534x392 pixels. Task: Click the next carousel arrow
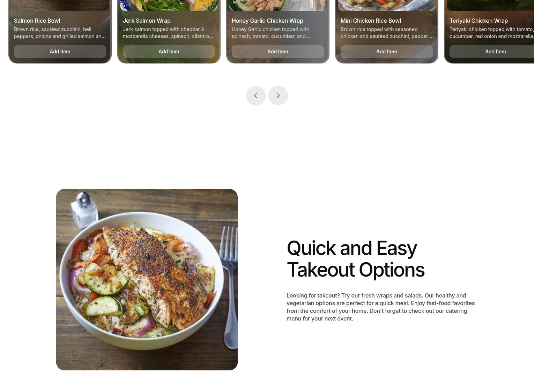click(x=278, y=96)
